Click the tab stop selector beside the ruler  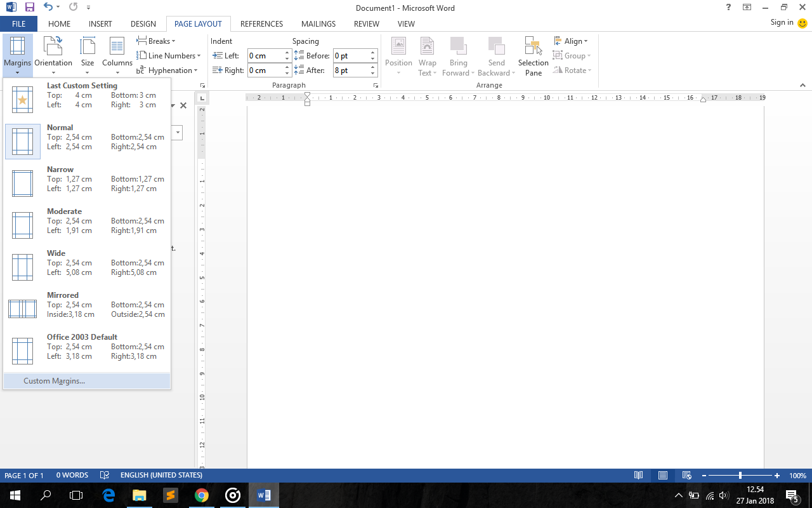(202, 98)
